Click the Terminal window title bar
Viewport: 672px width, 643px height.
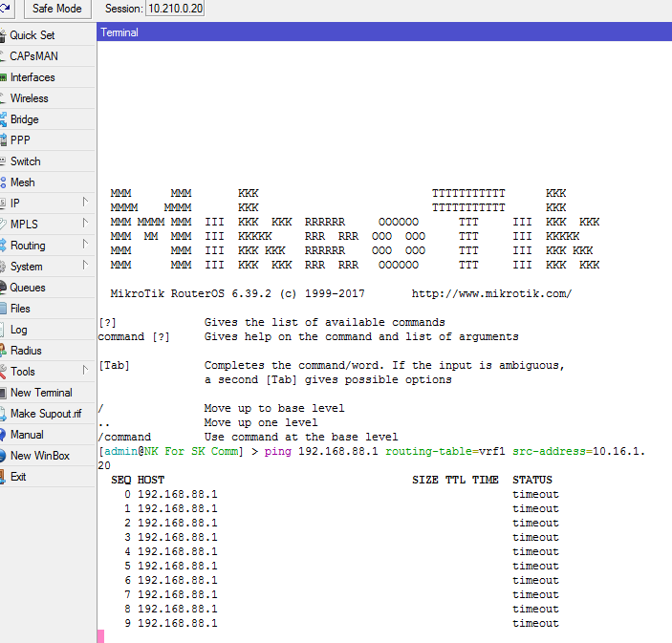pos(384,32)
